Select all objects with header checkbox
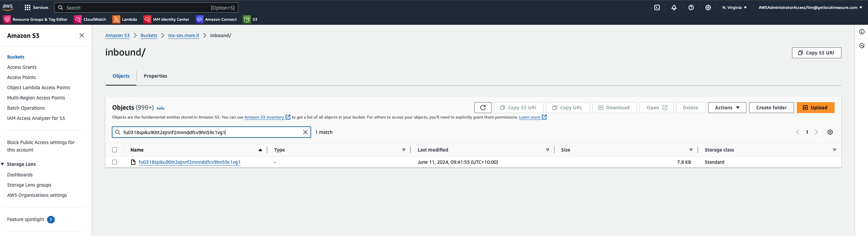The image size is (868, 236). coord(115,150)
